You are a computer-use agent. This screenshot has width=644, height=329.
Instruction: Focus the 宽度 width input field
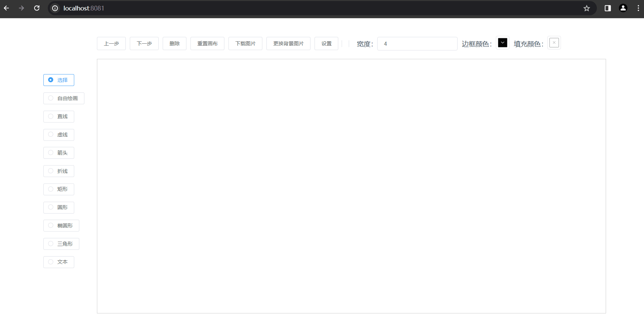(x=417, y=44)
